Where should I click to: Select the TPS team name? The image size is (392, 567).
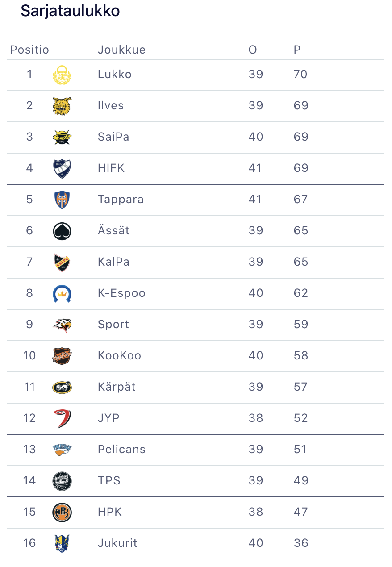coord(109,481)
